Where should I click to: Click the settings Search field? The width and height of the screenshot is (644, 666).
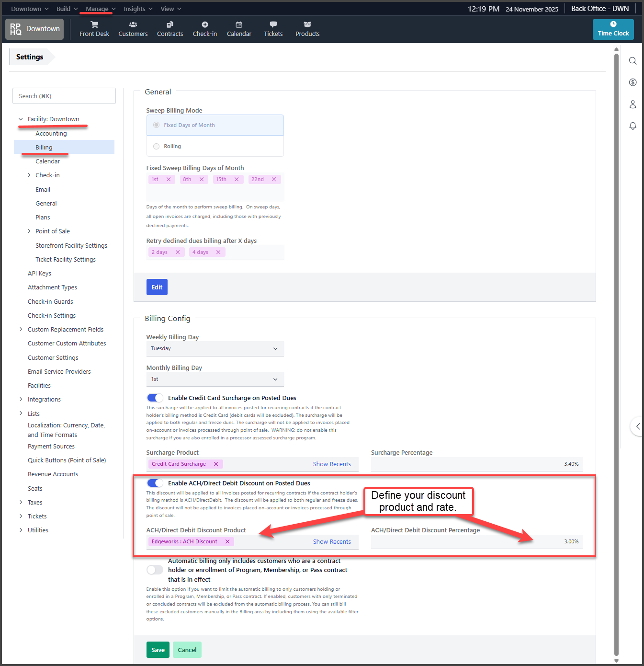[x=64, y=96]
